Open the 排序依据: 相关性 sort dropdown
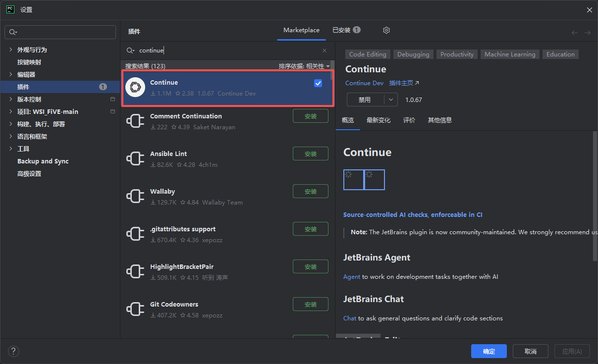Viewport: 598px width, 364px height. (304, 66)
